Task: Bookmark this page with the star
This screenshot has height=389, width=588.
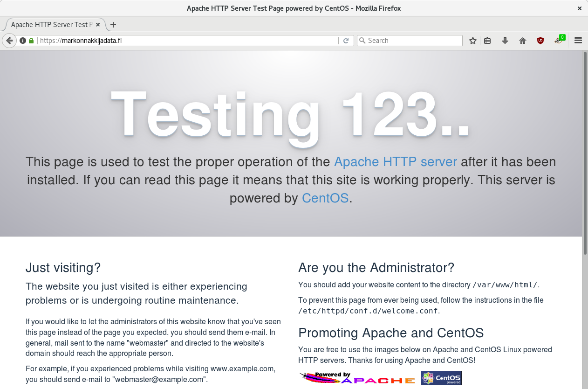Action: point(473,41)
